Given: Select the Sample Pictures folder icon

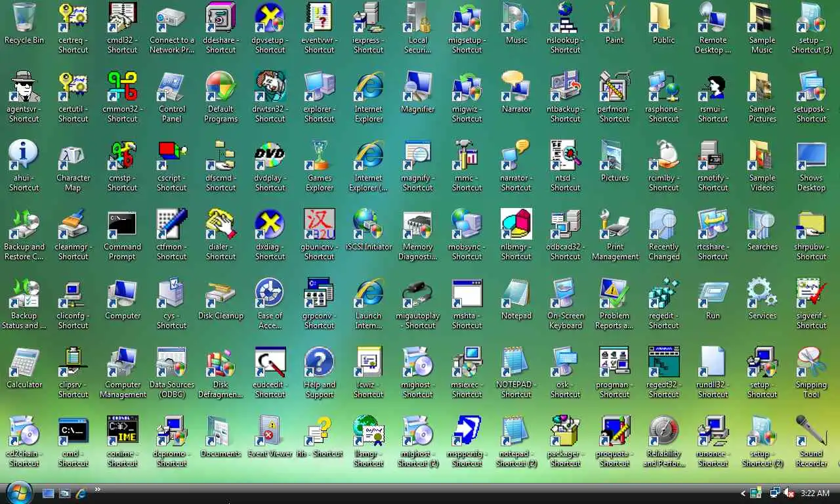Looking at the screenshot, I should (x=763, y=87).
